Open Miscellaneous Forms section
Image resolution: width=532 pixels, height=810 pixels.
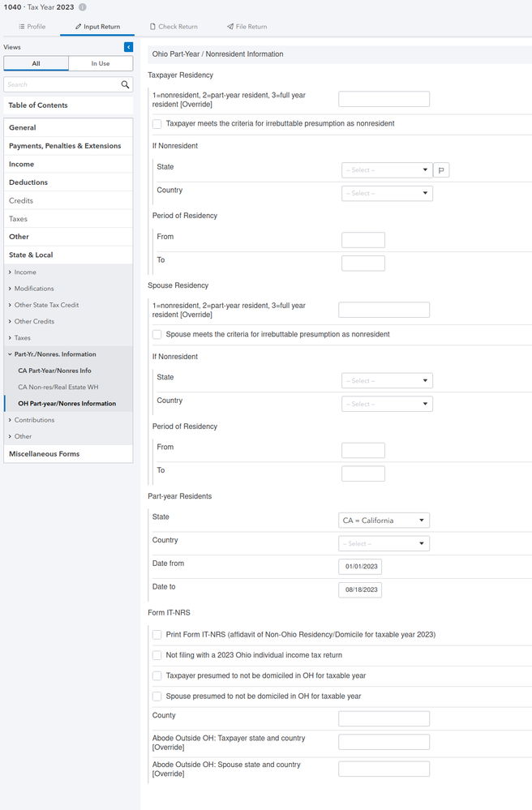click(68, 454)
